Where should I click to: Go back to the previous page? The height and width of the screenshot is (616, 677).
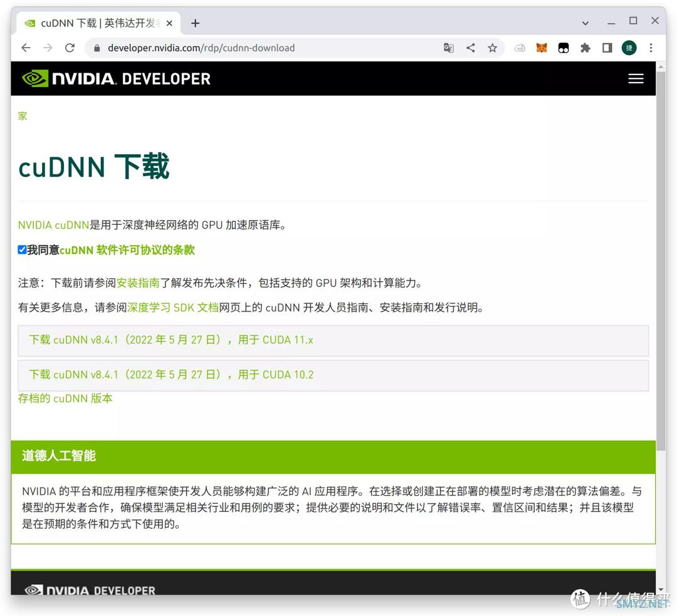point(26,48)
